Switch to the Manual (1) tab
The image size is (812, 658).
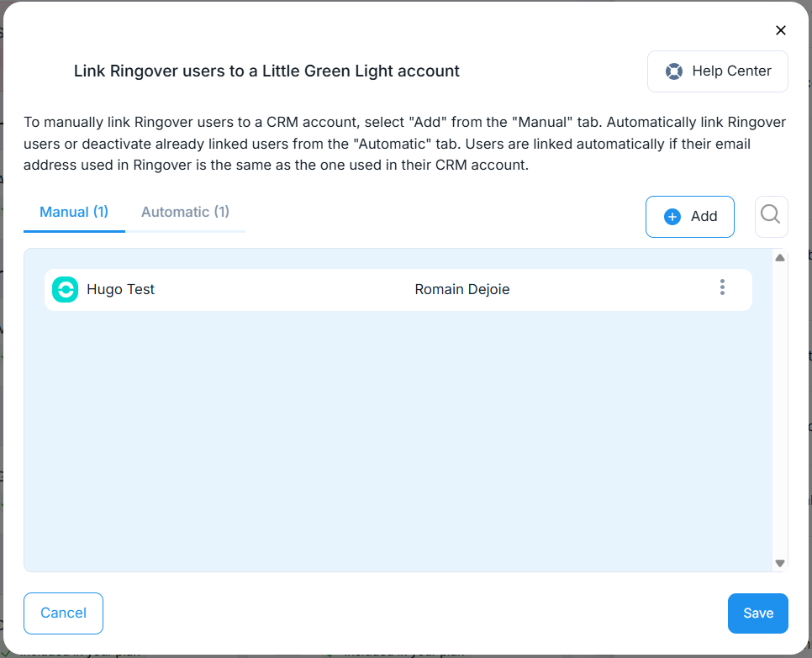coord(74,212)
